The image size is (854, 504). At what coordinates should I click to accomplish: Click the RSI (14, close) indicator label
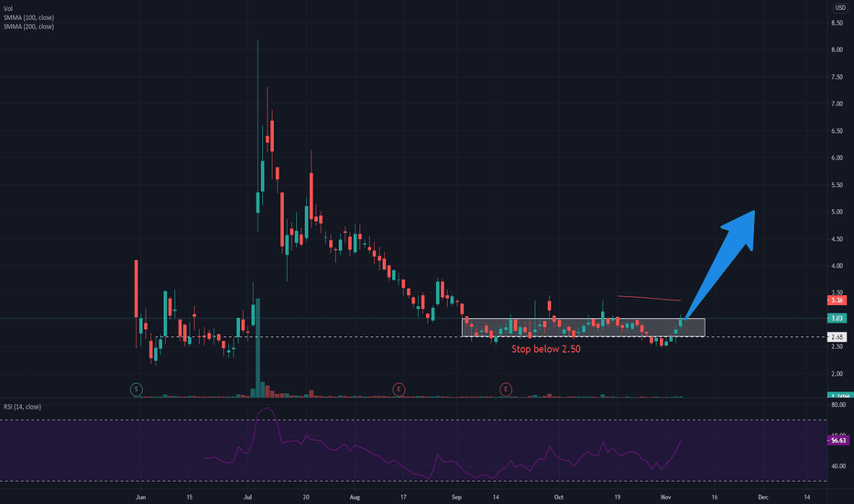click(22, 407)
